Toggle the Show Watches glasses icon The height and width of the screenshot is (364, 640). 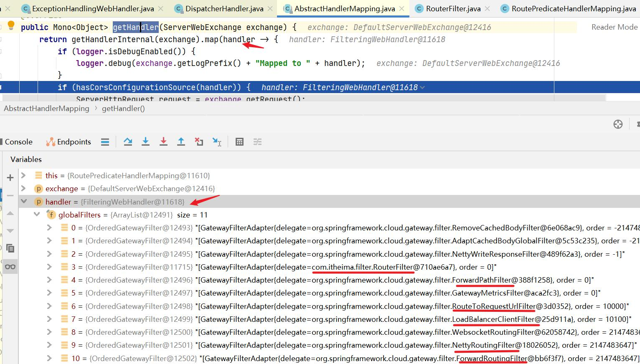[10, 267]
